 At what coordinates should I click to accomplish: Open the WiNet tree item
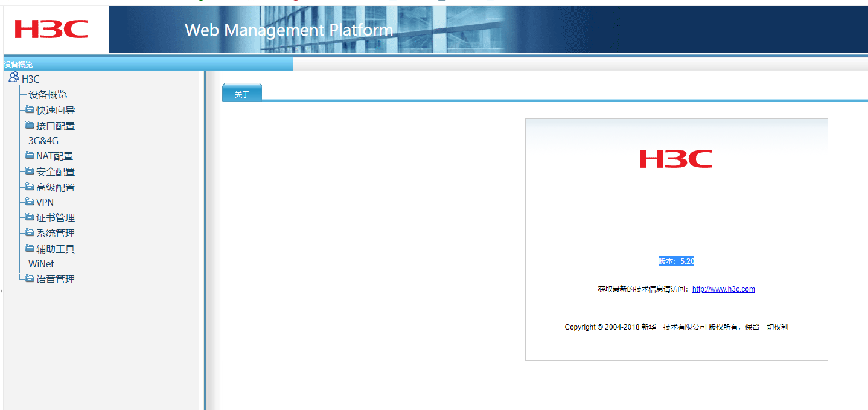click(41, 264)
